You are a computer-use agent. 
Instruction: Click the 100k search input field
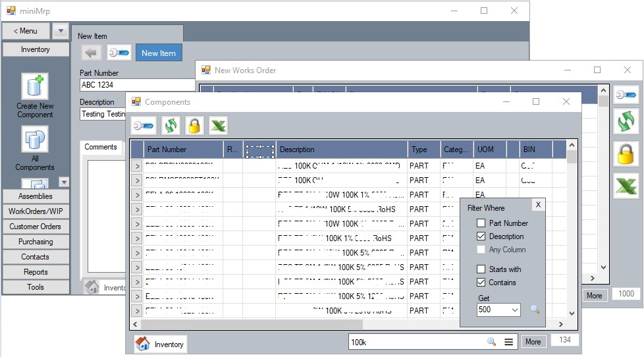415,342
